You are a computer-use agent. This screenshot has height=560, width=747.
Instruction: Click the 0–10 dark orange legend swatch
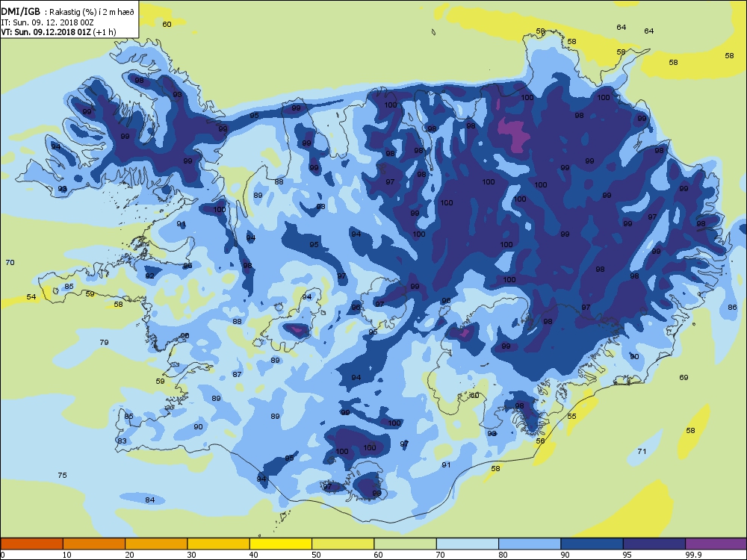[31, 544]
